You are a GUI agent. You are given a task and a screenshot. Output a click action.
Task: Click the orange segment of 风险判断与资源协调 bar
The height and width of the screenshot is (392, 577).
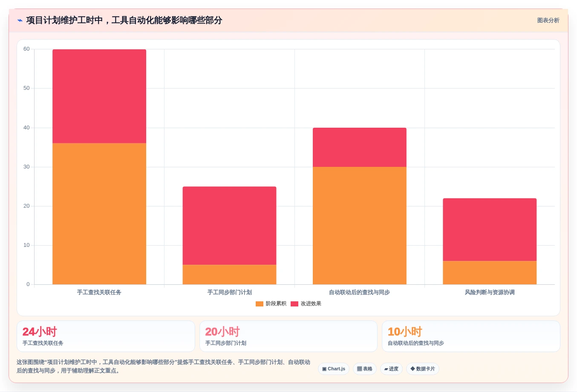490,272
